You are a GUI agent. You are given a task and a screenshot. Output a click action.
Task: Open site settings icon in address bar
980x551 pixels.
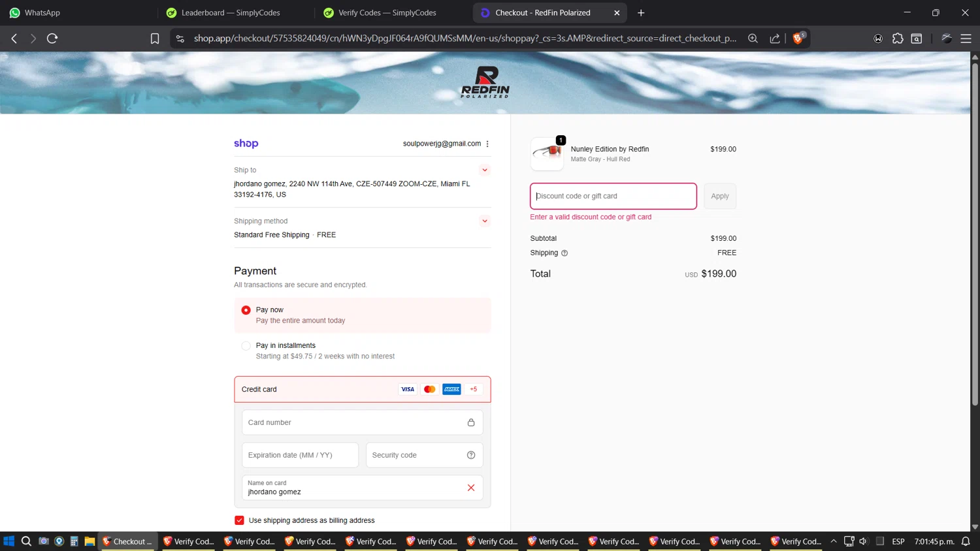(180, 39)
